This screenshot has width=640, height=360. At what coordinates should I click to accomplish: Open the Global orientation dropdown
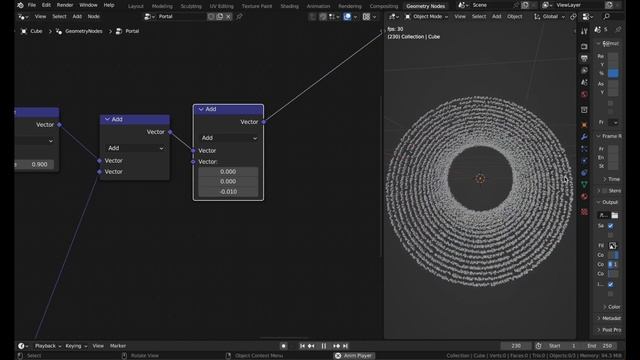point(554,17)
